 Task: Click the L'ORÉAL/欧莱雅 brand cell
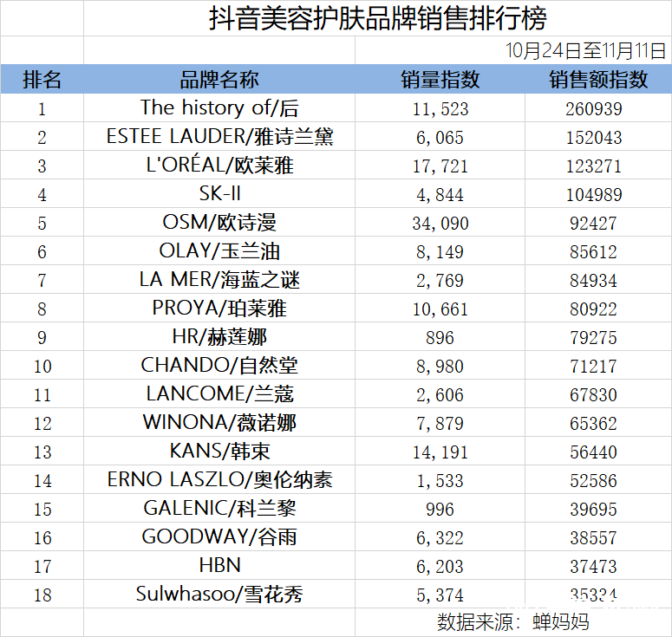[219, 166]
